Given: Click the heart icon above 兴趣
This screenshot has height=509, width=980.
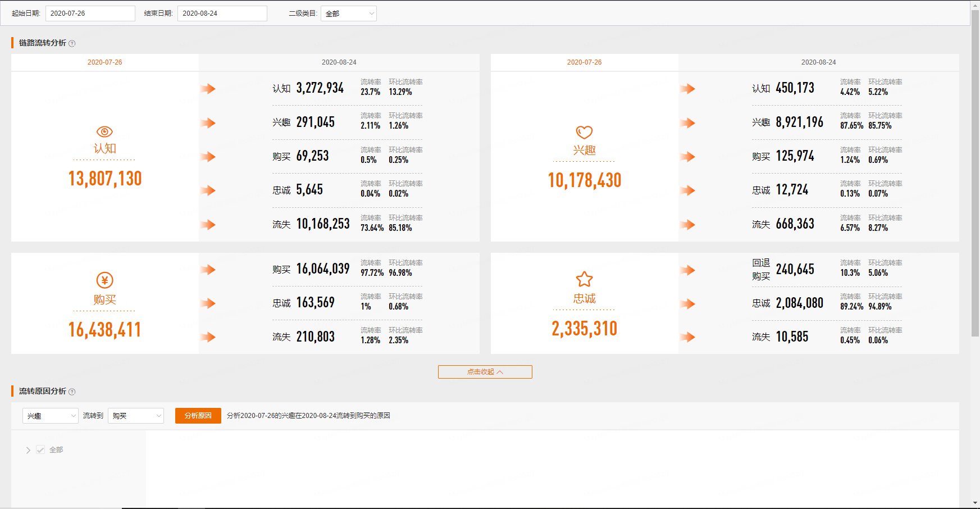Looking at the screenshot, I should [x=584, y=132].
